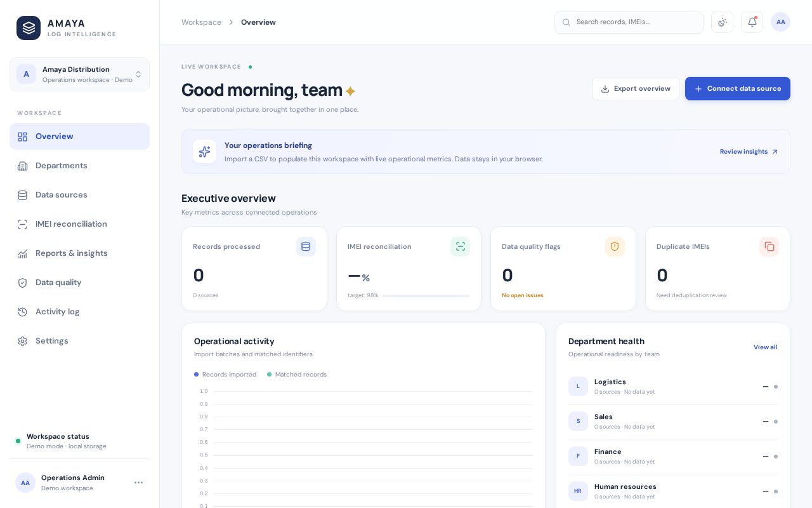This screenshot has width=812, height=508.
Task: Open the Operations Admin more options menu
Action: click(x=138, y=483)
